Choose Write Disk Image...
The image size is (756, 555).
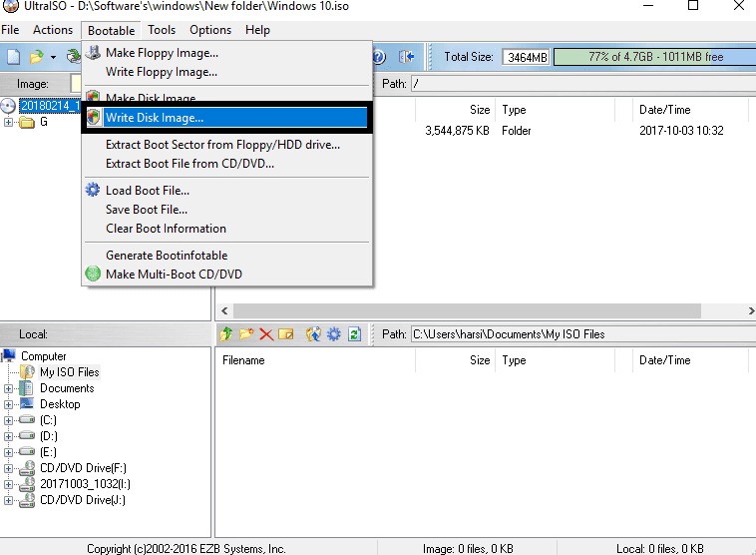pyautogui.click(x=226, y=117)
